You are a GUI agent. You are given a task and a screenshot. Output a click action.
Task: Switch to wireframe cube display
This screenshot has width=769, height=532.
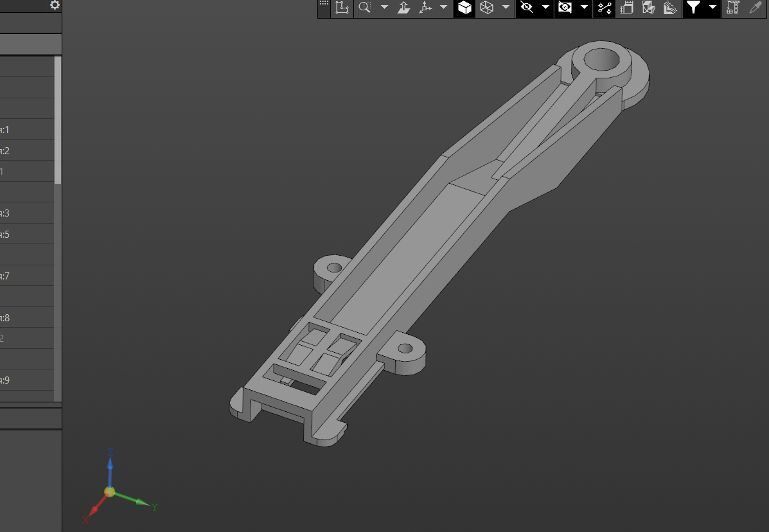tap(486, 7)
